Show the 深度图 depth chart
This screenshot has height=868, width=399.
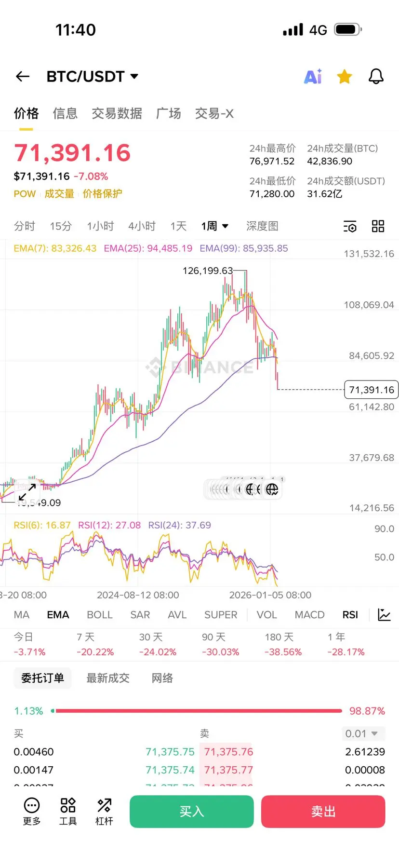pyautogui.click(x=262, y=226)
